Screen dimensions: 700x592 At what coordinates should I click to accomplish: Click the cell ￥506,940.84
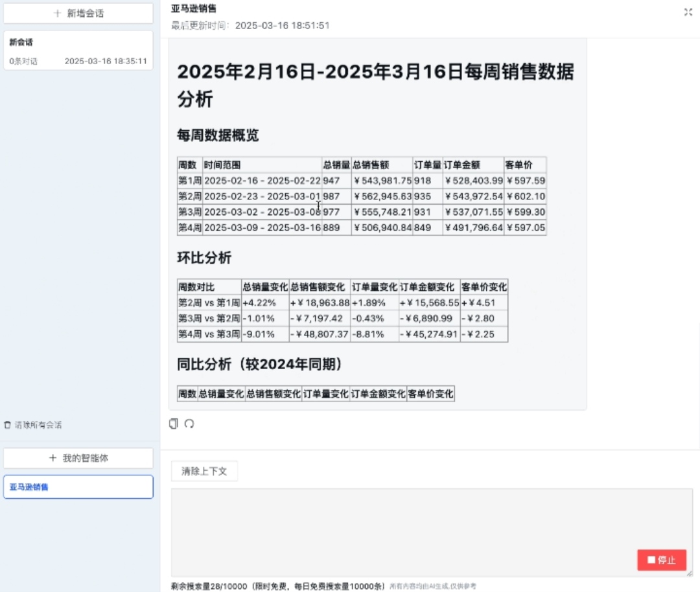tap(382, 227)
